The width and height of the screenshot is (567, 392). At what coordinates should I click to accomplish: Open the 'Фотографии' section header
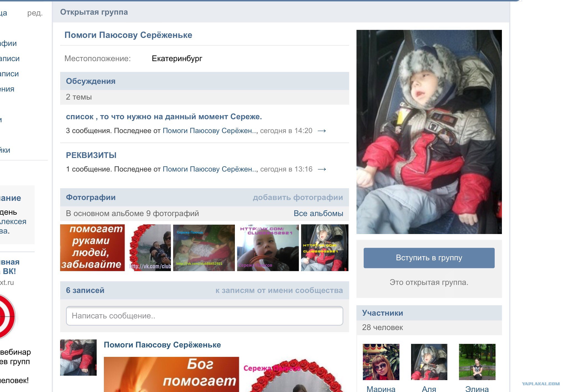tap(91, 198)
